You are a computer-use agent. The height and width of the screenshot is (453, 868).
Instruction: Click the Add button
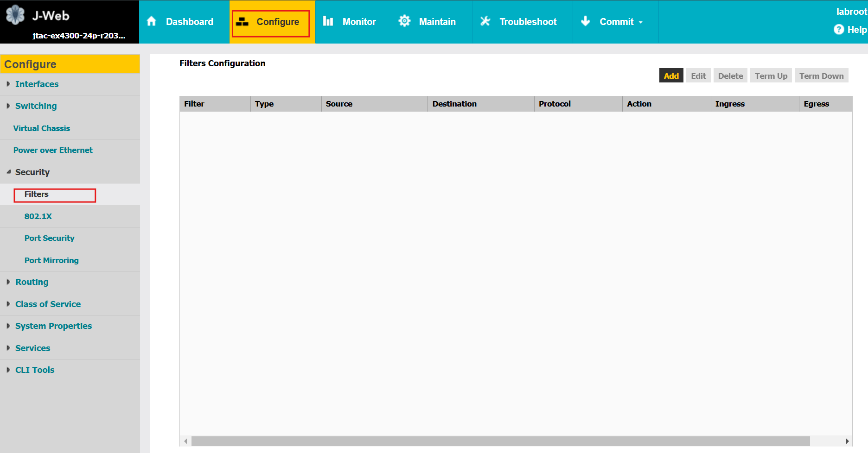click(x=671, y=75)
